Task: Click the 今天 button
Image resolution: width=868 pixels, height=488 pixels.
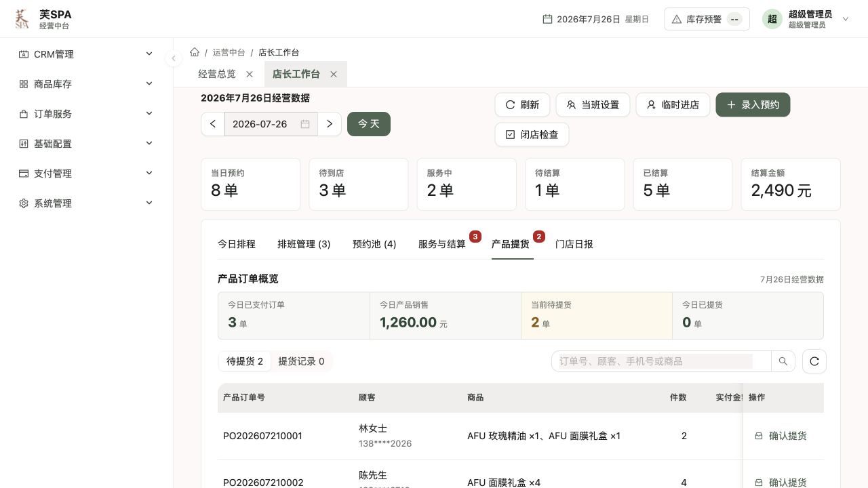Action: point(369,124)
